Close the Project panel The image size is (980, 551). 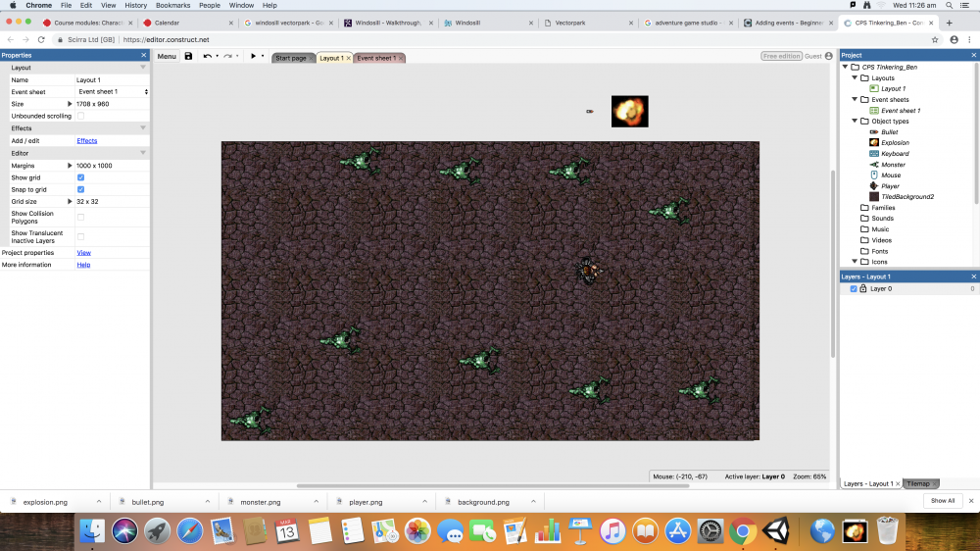pyautogui.click(x=973, y=55)
